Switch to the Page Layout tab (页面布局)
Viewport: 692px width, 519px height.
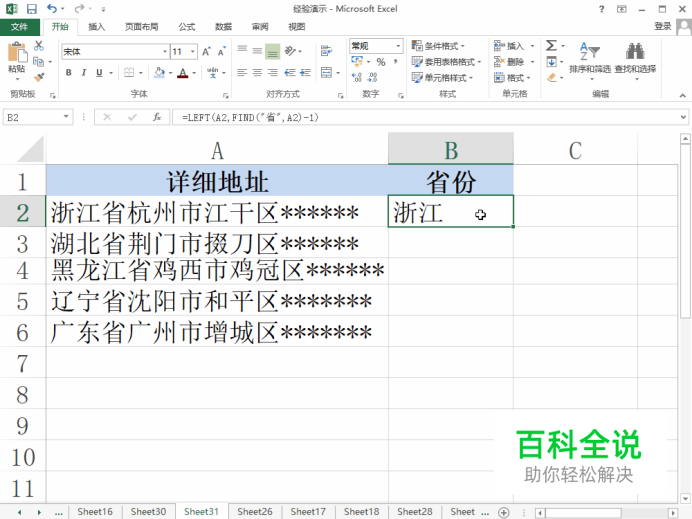[x=142, y=27]
